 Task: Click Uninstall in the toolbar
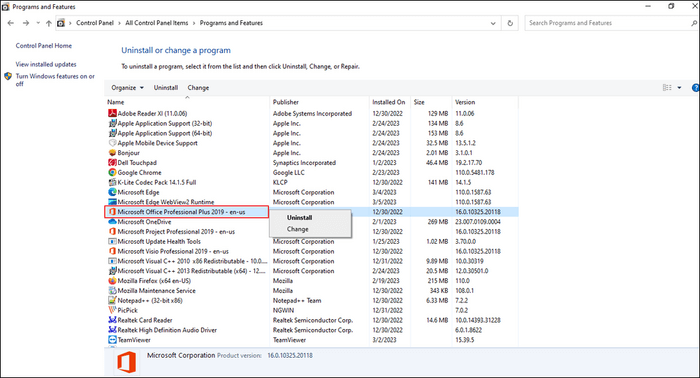point(166,88)
